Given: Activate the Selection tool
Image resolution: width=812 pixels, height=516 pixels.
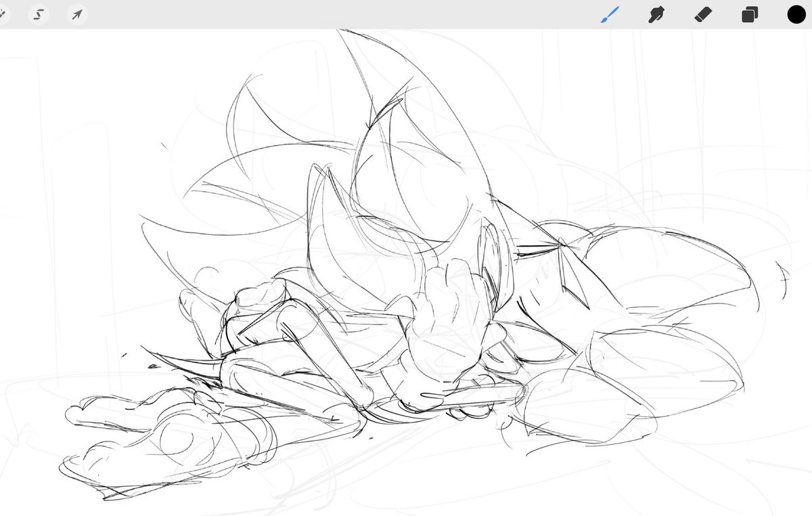Looking at the screenshot, I should point(39,14).
